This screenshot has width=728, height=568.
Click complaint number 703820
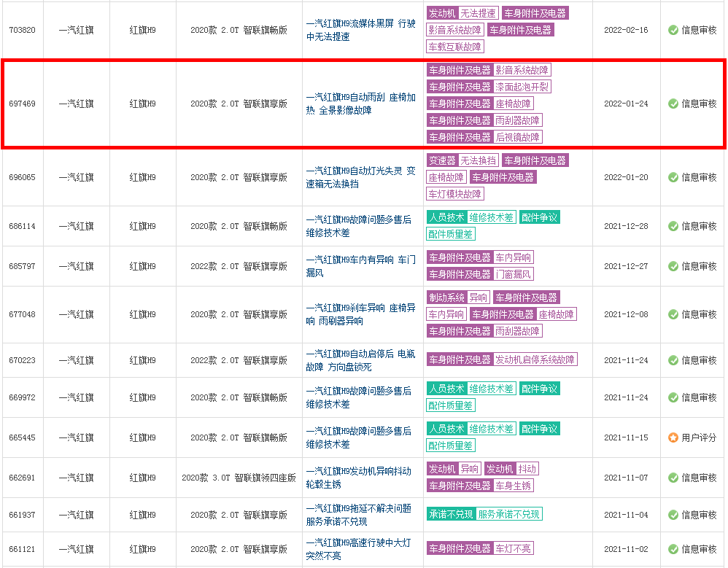pos(23,30)
